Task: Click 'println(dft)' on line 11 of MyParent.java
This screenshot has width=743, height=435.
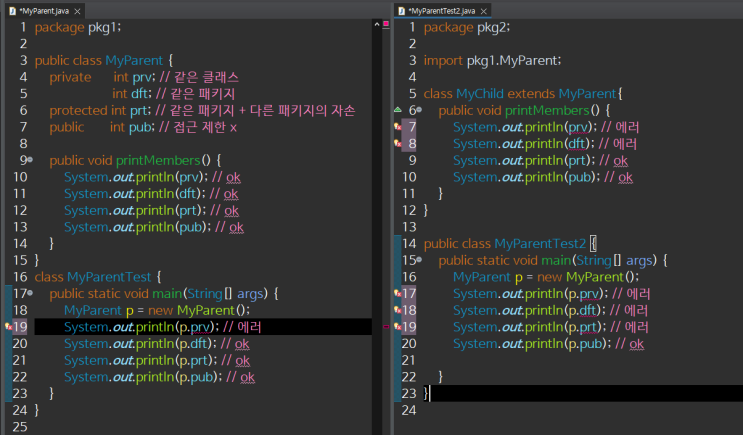Action: click(x=169, y=194)
